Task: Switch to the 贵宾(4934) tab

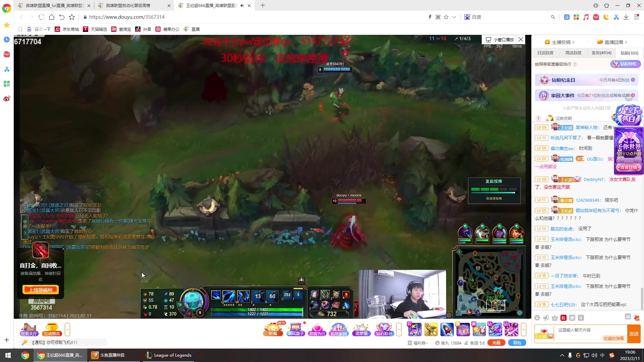Action: pos(601,53)
